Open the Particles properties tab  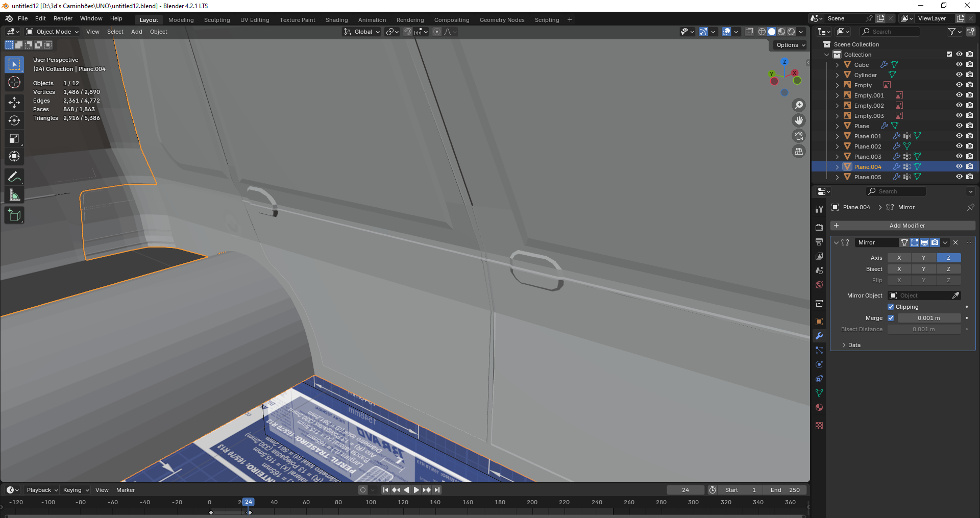click(819, 350)
